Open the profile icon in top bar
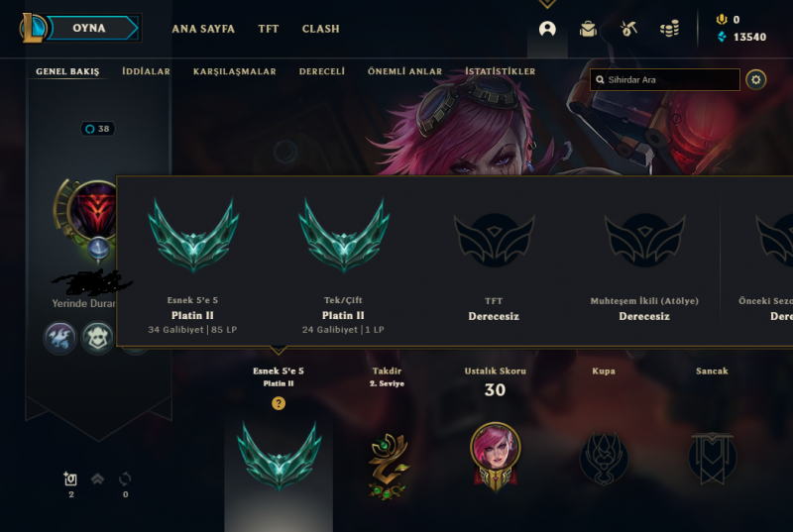793x532 pixels. pyautogui.click(x=547, y=29)
